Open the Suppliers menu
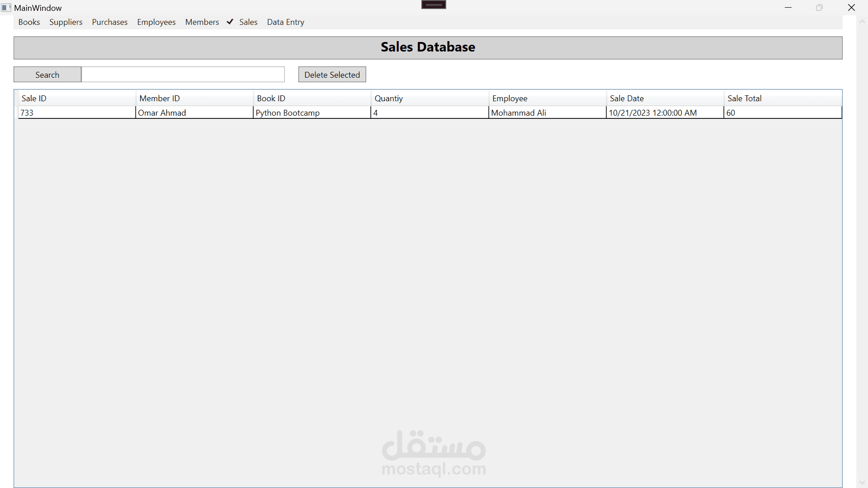The height and width of the screenshot is (488, 868). (x=66, y=22)
